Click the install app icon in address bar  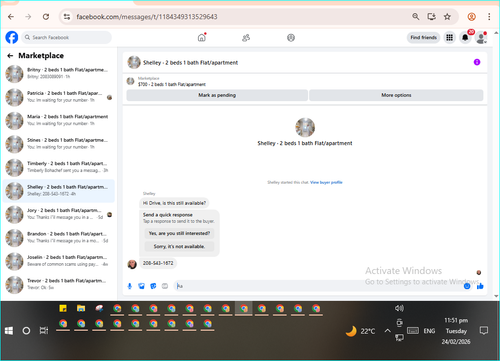[432, 17]
